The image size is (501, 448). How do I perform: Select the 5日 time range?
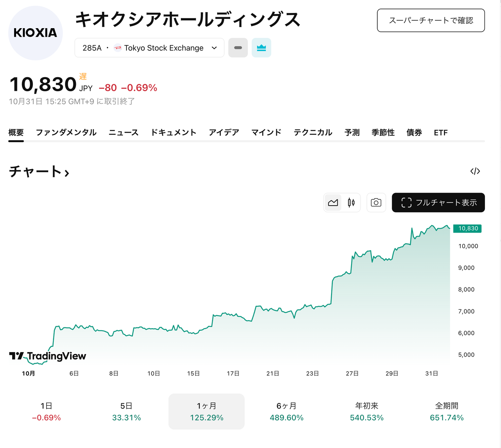126,411
